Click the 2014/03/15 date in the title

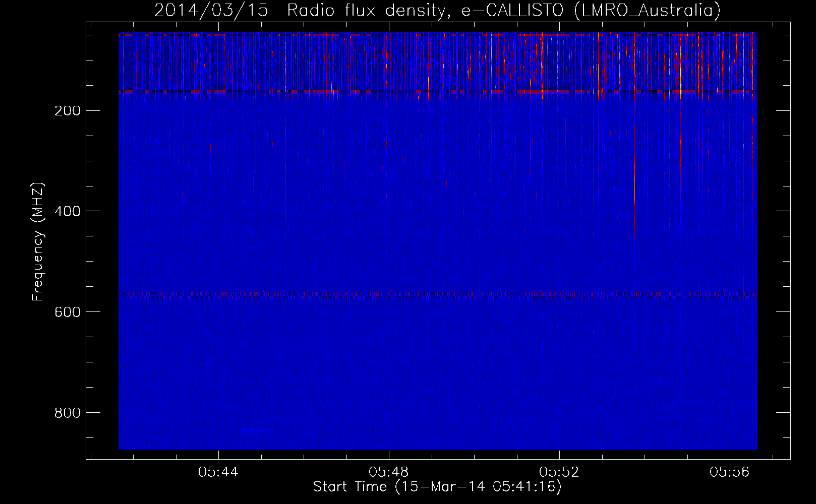(211, 11)
